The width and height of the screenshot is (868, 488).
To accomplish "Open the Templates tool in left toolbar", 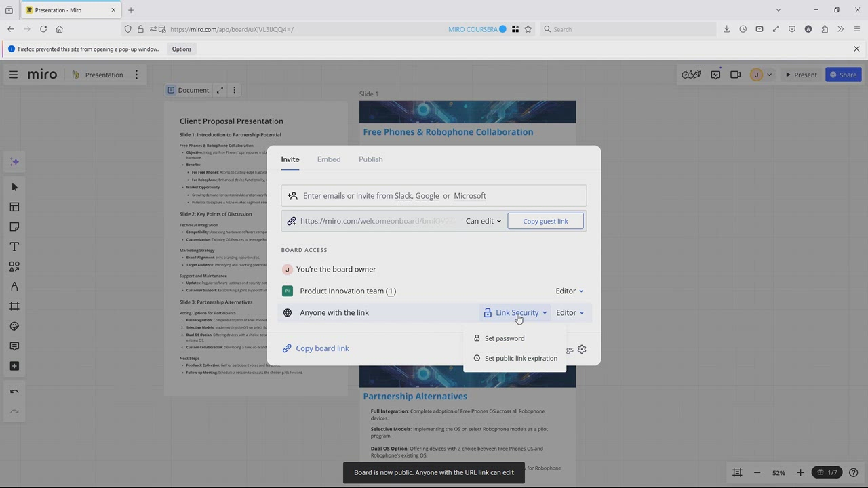I will 14,207.
